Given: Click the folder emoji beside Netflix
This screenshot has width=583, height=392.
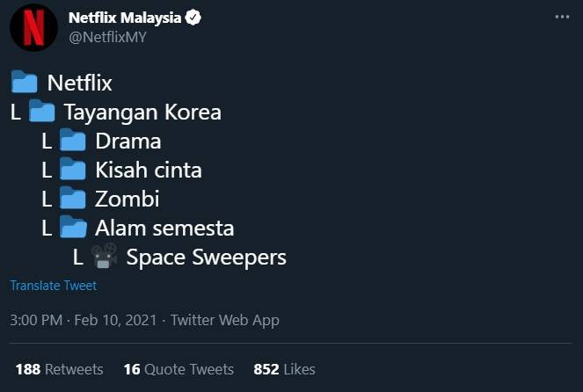Looking at the screenshot, I should (25, 83).
